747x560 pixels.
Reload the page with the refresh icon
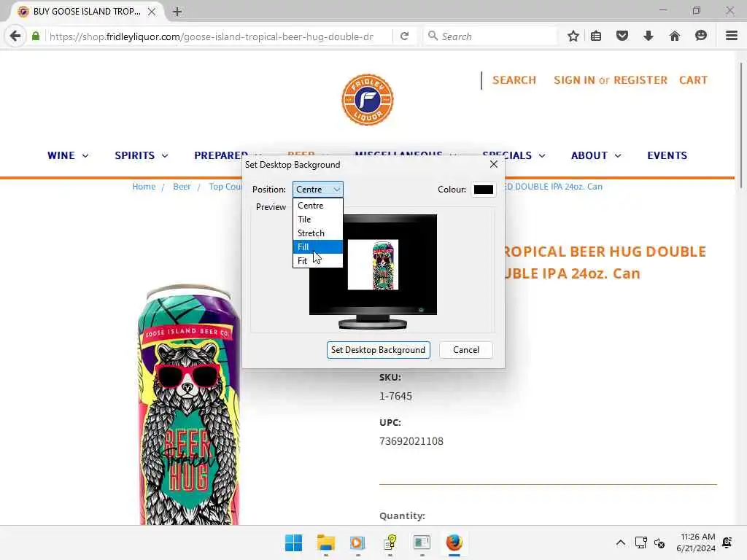pyautogui.click(x=404, y=36)
